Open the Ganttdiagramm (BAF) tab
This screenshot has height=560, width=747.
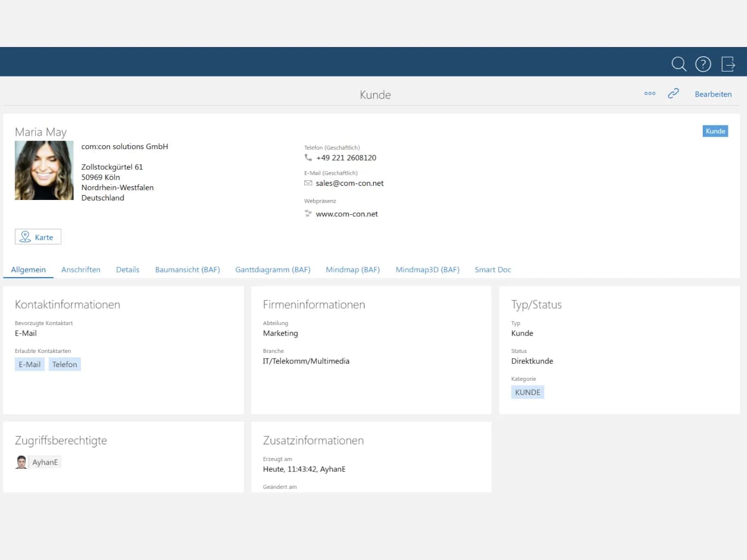pyautogui.click(x=273, y=269)
